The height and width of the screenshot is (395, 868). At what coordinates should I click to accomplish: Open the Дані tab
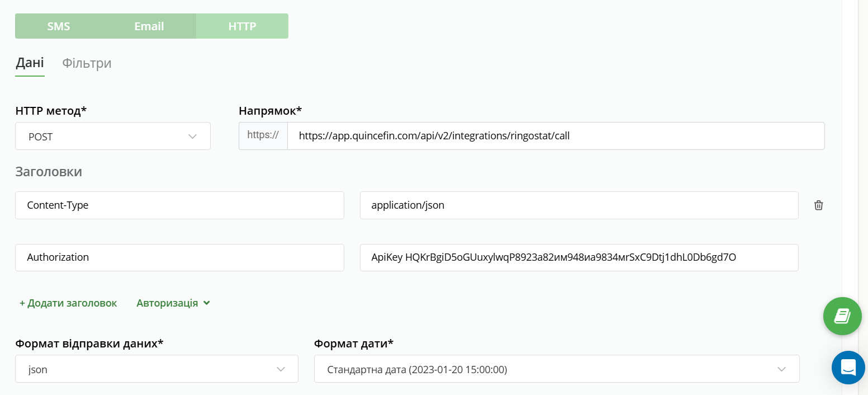click(x=30, y=63)
